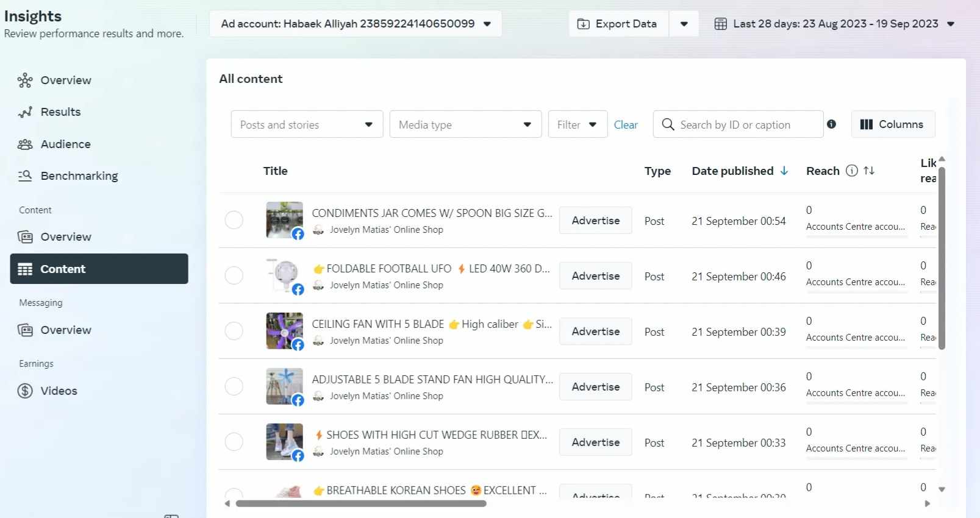
Task: Open the Audience section
Action: [x=65, y=144]
